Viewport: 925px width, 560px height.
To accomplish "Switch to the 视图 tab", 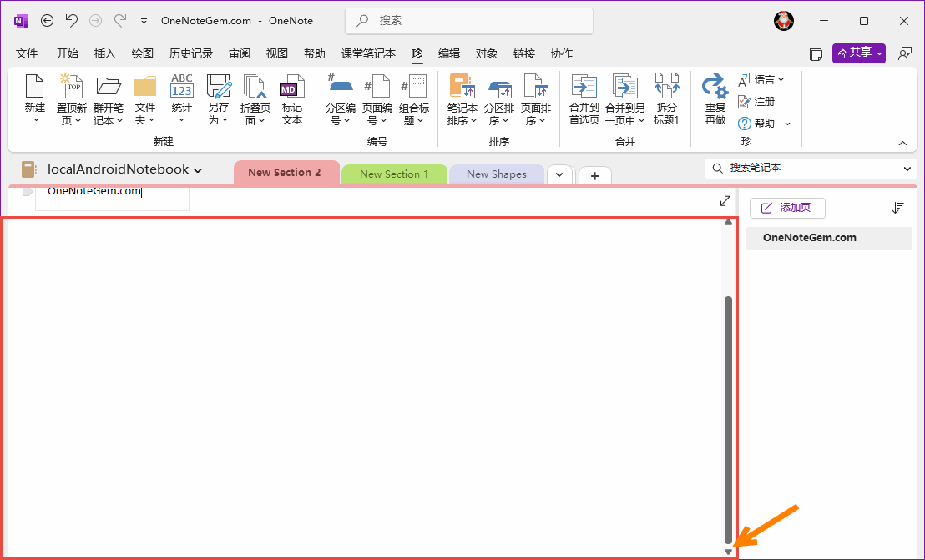I will click(276, 53).
